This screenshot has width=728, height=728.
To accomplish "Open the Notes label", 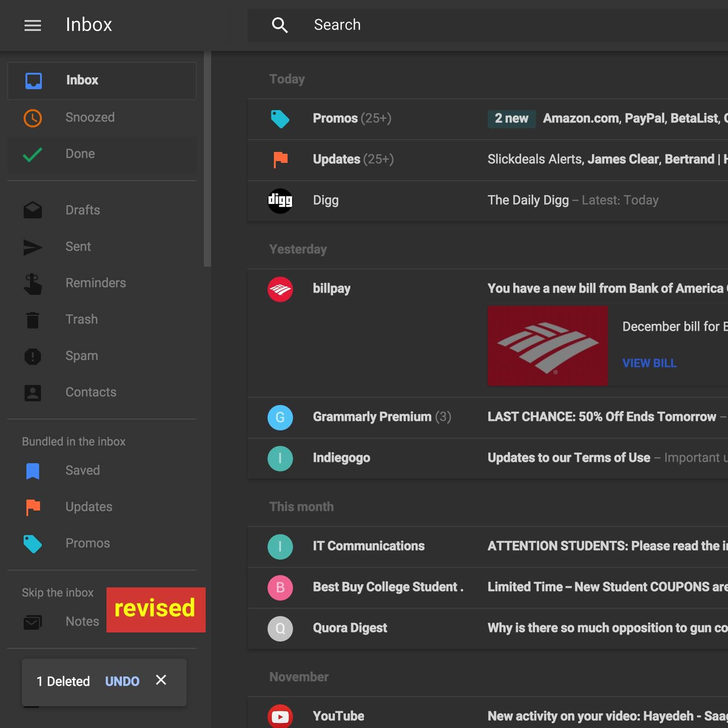I will [82, 622].
